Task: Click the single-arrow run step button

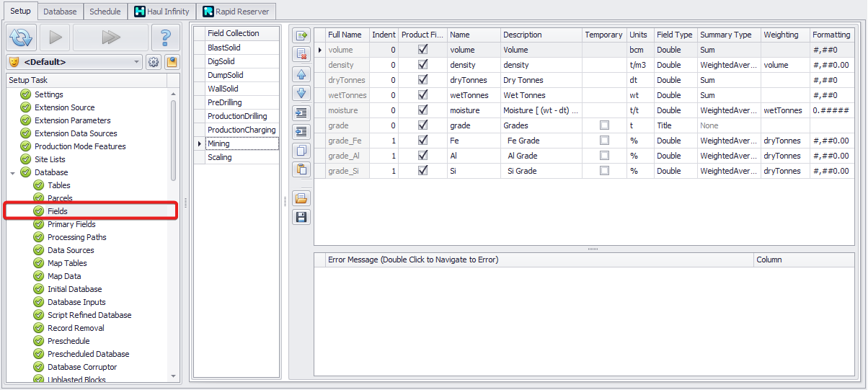Action: [55, 37]
